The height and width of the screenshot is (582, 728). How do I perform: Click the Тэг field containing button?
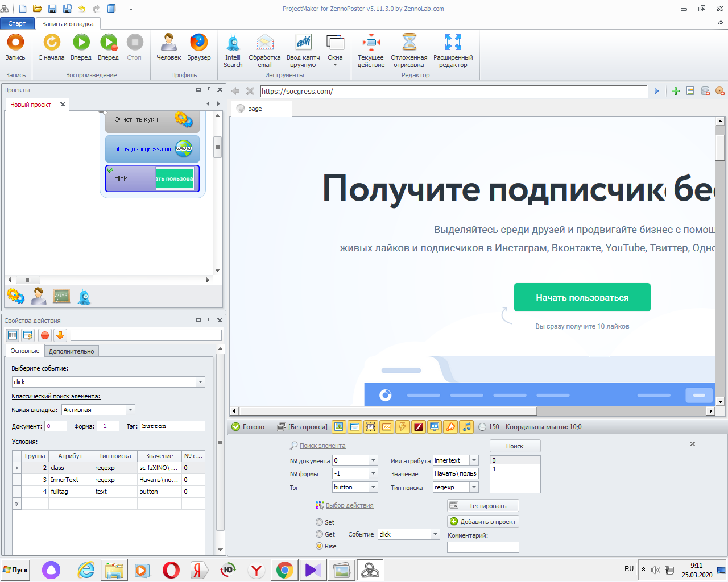[x=172, y=426]
